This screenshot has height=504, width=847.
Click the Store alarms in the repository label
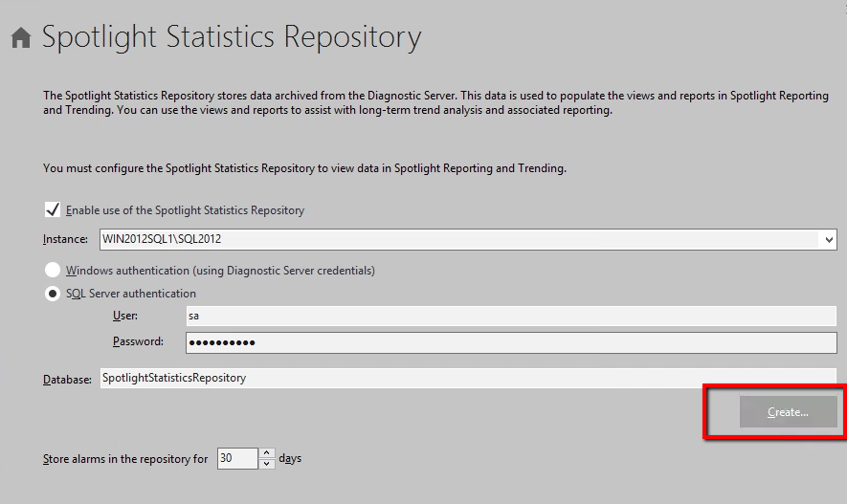[125, 459]
